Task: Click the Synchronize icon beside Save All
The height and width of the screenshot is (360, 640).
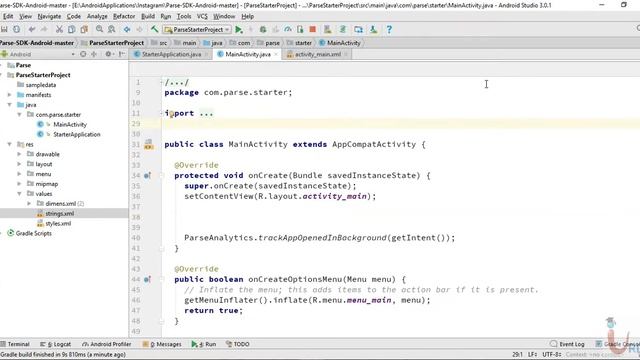Action: [x=16, y=29]
